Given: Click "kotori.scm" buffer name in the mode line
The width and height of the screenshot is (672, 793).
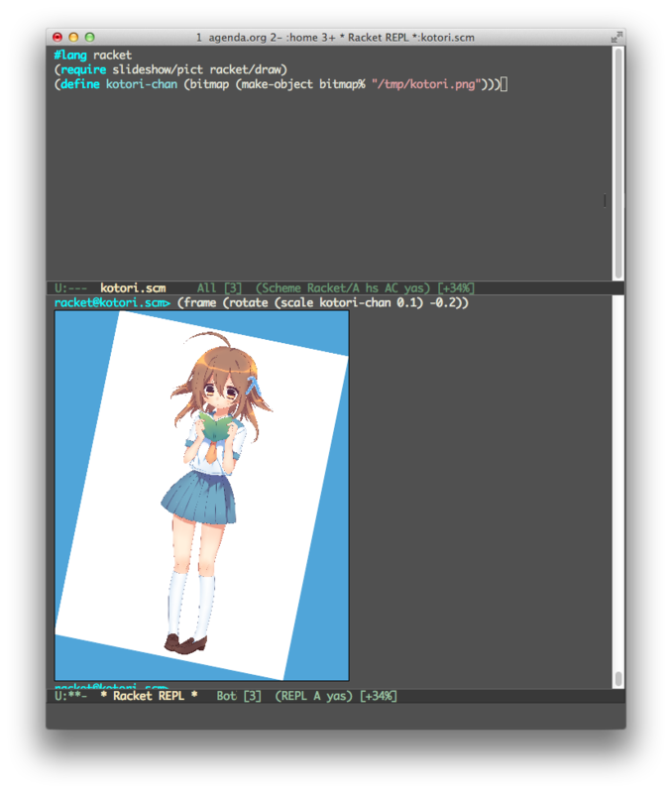Looking at the screenshot, I should (x=133, y=288).
